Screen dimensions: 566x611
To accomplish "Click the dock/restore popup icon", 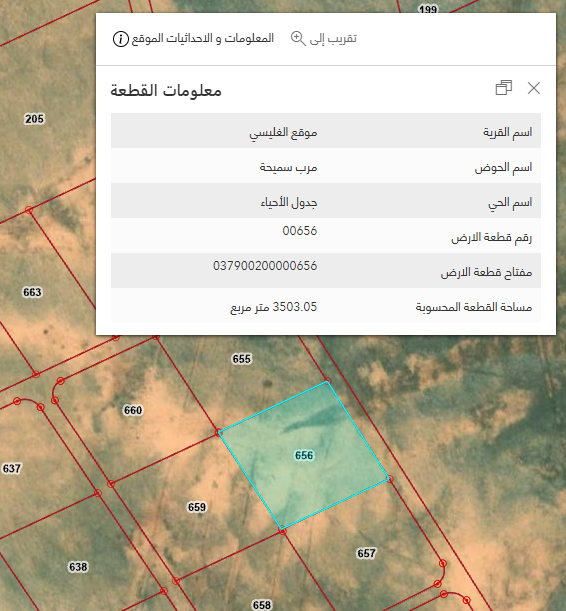I will (x=504, y=88).
